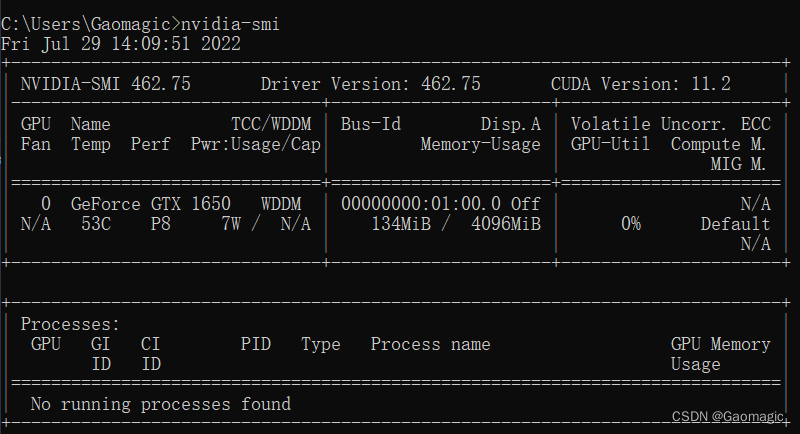Click the 'Pwr:Usage/Cap' column header
This screenshot has height=434, width=800.
[x=256, y=144]
